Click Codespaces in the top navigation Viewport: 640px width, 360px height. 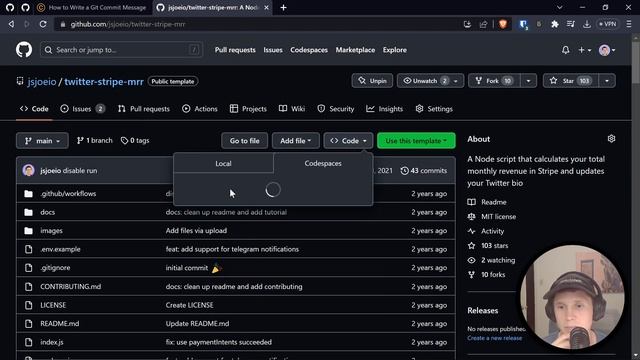click(x=309, y=50)
